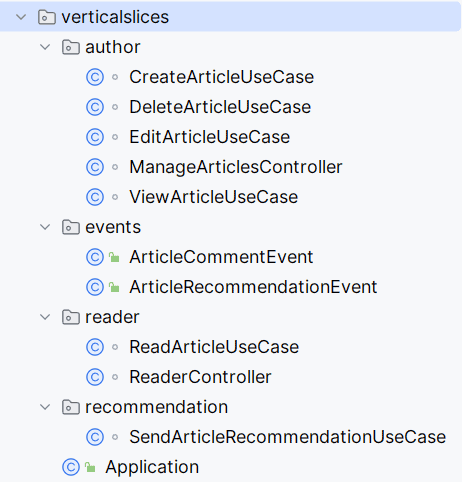This screenshot has width=462, height=482.
Task: Click the class icon next to ManageArticlesController
Action: (95, 167)
